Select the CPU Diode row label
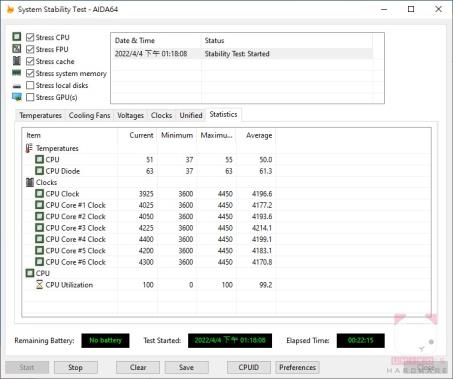The image size is (453, 379). tap(63, 171)
